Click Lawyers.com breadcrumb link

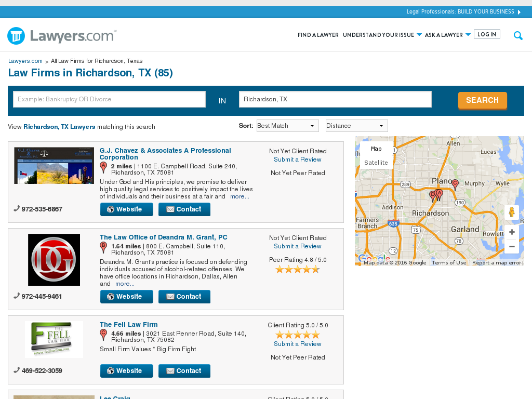(x=25, y=61)
